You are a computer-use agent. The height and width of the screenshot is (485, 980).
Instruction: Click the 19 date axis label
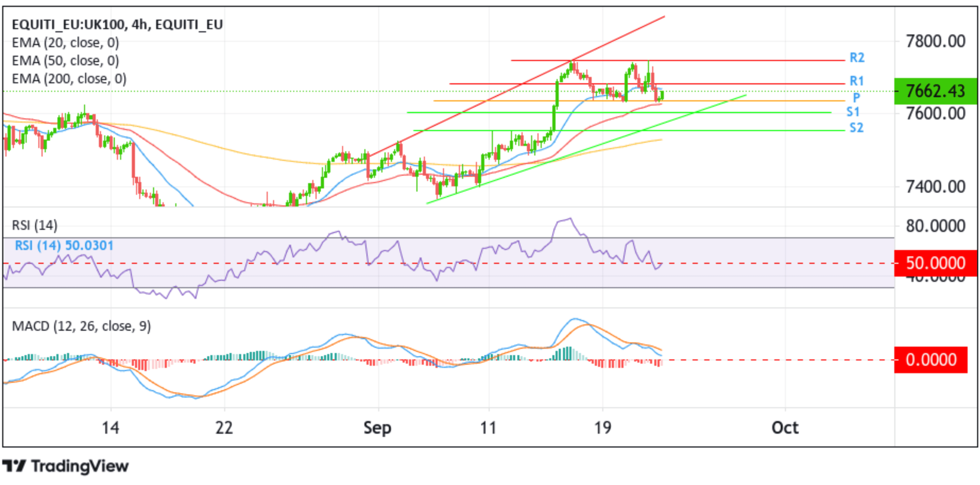(603, 428)
